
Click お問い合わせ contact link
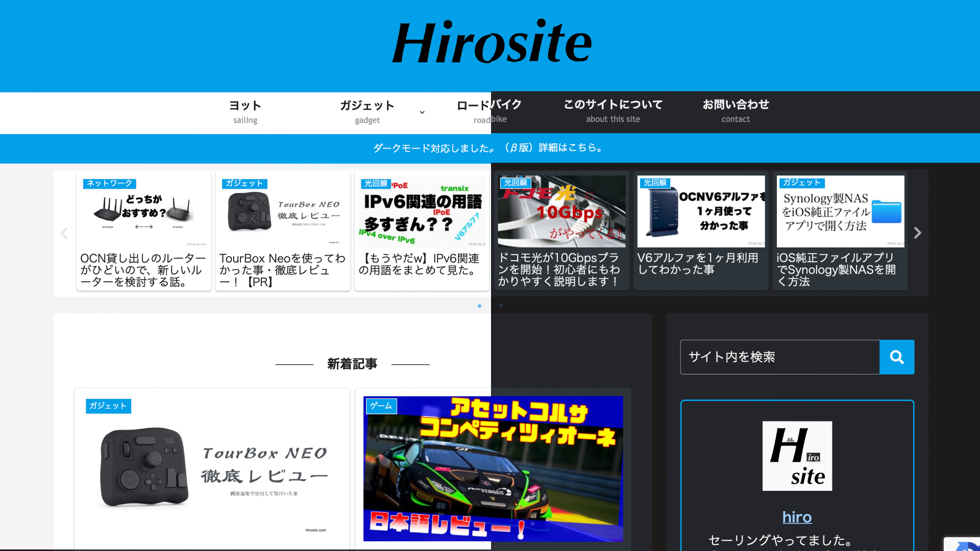pyautogui.click(x=735, y=110)
